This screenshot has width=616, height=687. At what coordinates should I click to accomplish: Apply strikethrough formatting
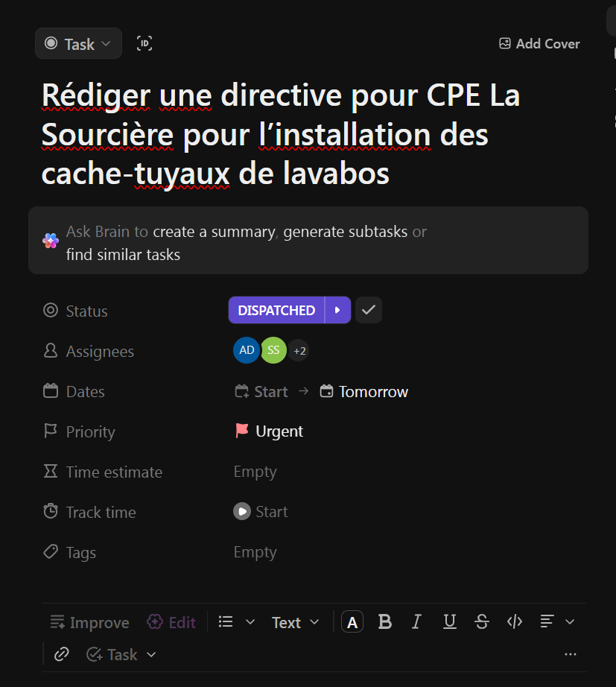482,621
